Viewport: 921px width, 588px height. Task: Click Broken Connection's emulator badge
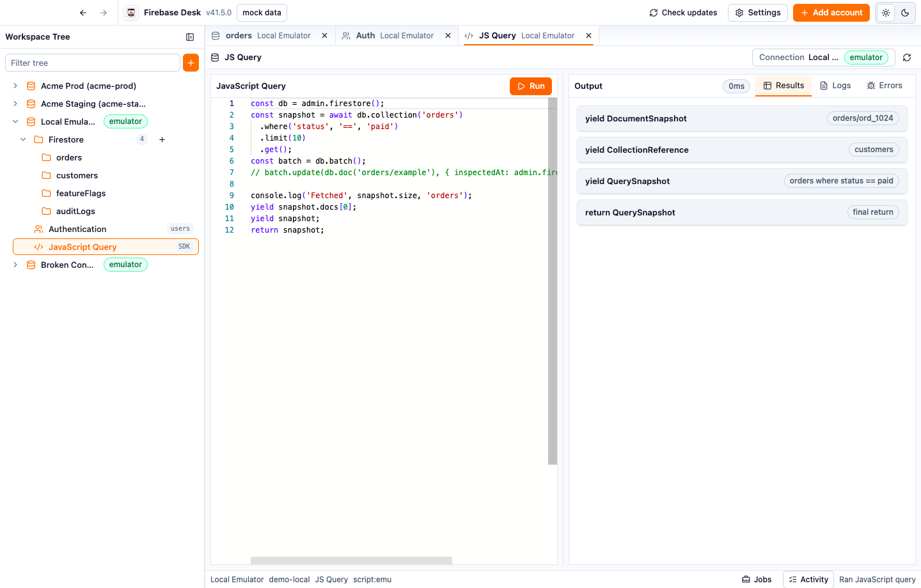click(125, 265)
